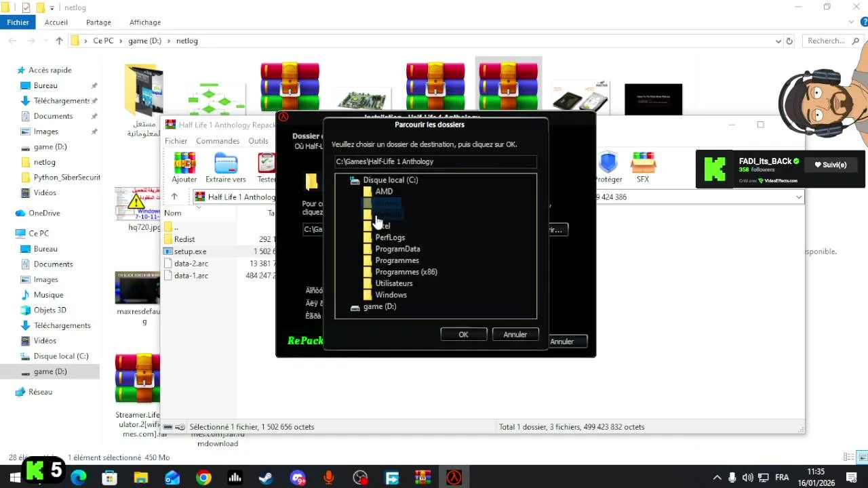The image size is (868, 488).
Task: Open Partage tab in Explorer ribbon
Action: click(98, 22)
